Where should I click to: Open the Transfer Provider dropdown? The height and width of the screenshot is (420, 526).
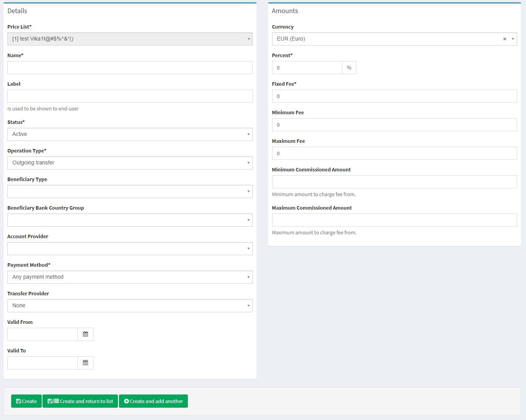[130, 306]
